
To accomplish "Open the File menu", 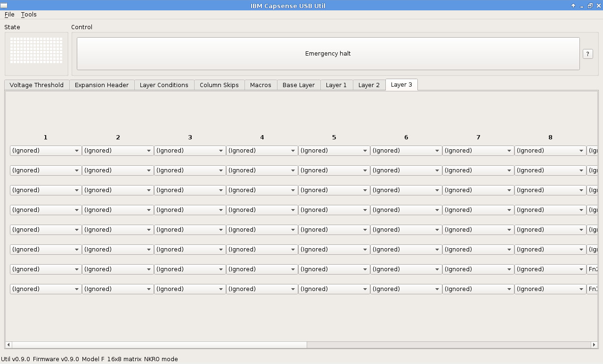I will [x=9, y=15].
